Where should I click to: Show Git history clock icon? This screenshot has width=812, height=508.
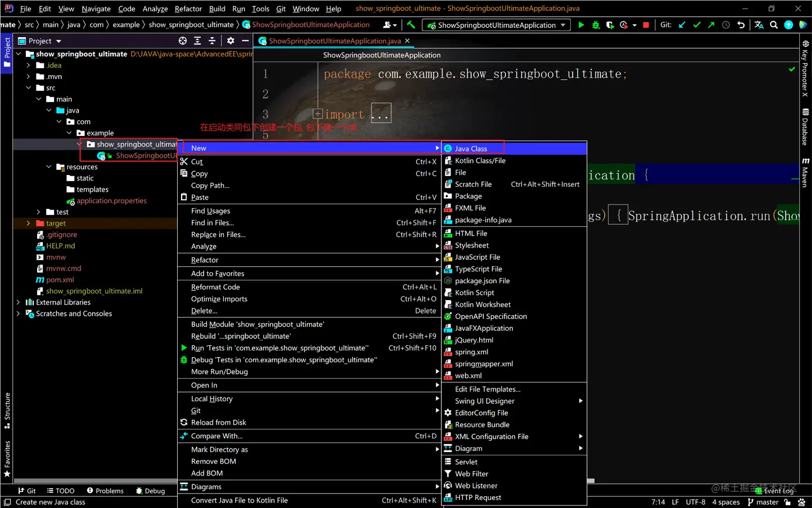coord(726,25)
